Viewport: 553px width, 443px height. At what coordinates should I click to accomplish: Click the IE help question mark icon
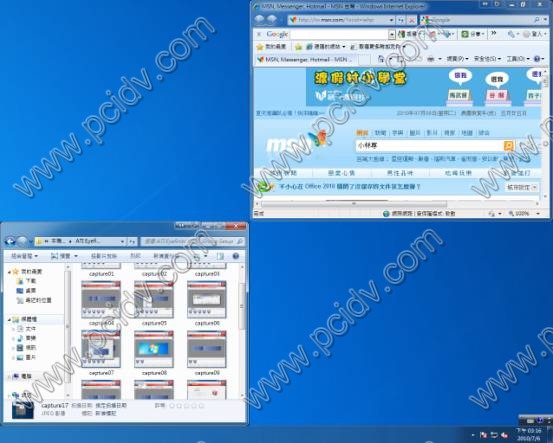pyautogui.click(x=537, y=59)
